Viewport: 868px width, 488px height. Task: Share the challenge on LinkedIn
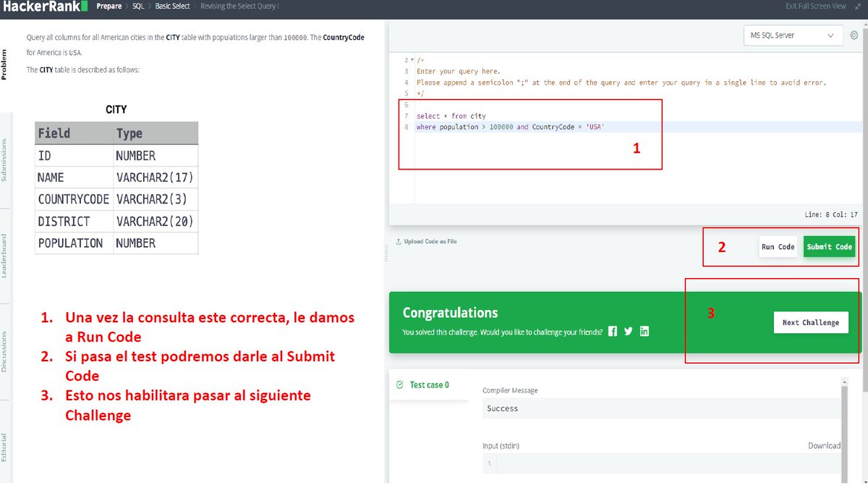click(x=644, y=332)
